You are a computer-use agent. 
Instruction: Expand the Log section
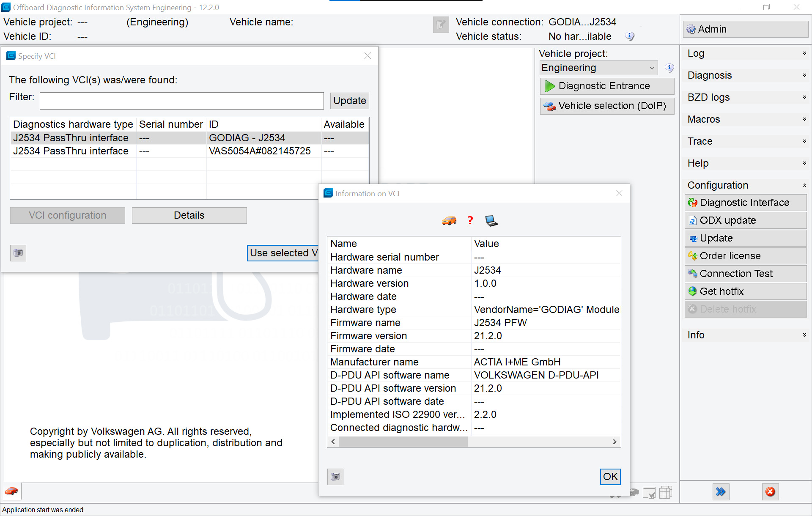coord(746,53)
